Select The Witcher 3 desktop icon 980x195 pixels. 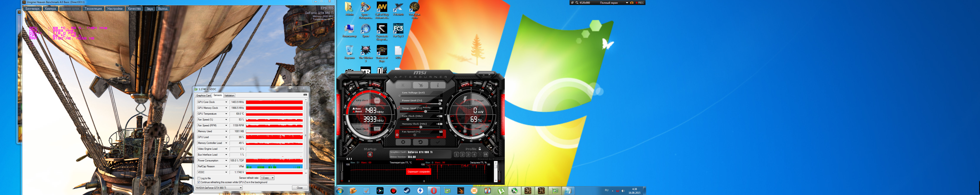coord(366,54)
